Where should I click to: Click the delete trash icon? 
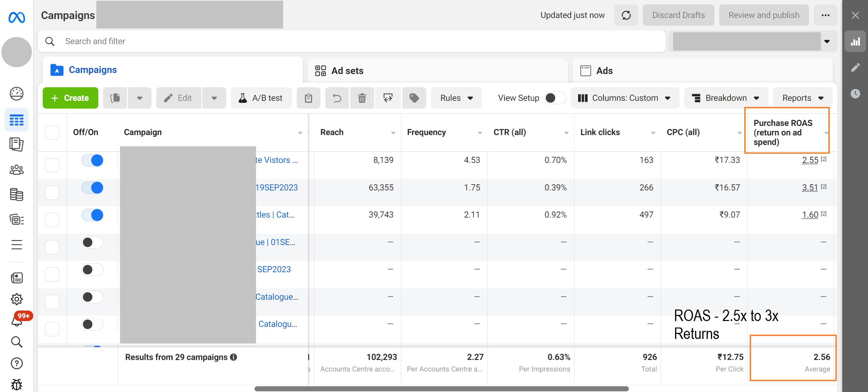362,98
